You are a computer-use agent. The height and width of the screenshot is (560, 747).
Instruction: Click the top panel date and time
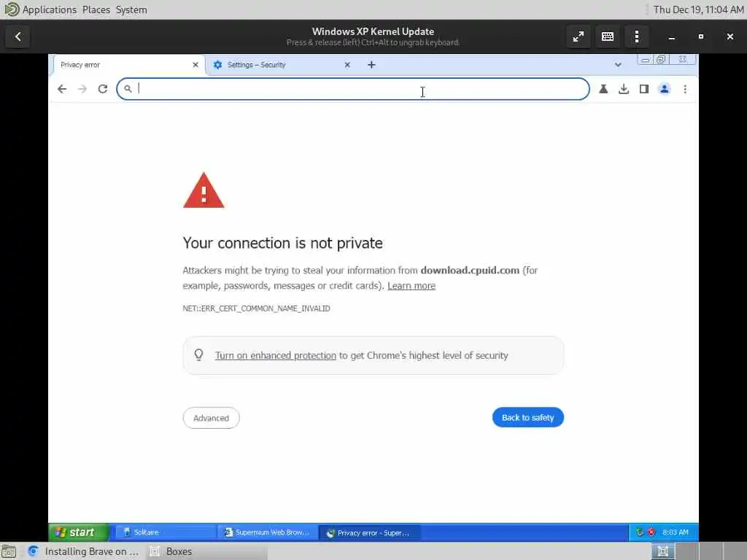[698, 9]
